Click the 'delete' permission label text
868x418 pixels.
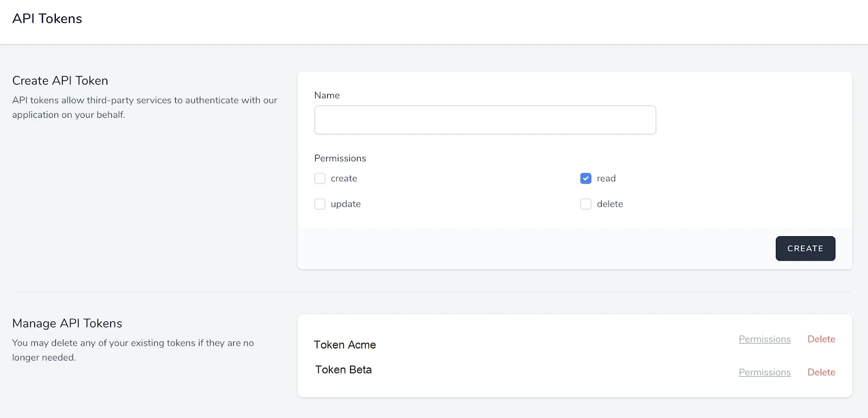coord(610,204)
